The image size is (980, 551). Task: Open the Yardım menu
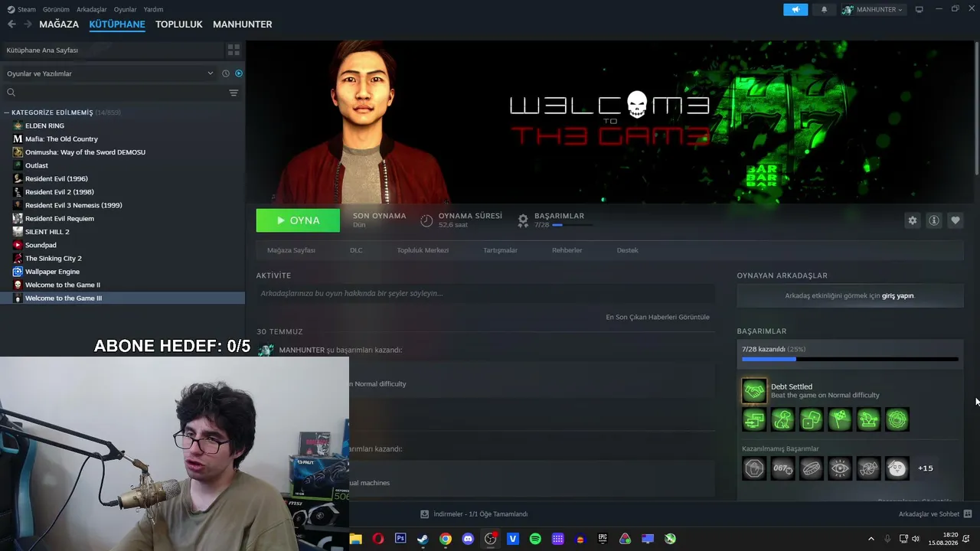point(153,9)
